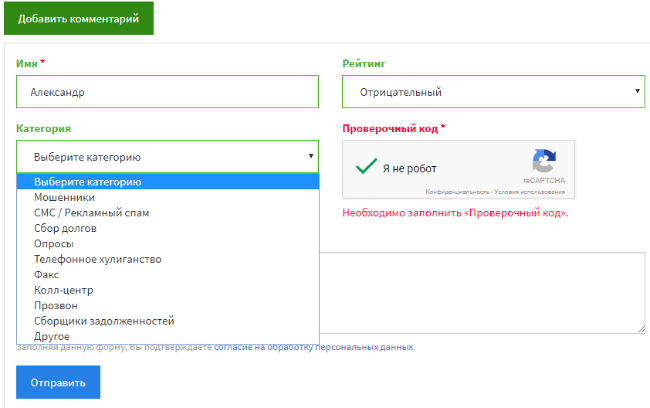The width and height of the screenshot is (650, 408).
Task: Pick "Сборщики задолженностей" category
Action: [104, 321]
